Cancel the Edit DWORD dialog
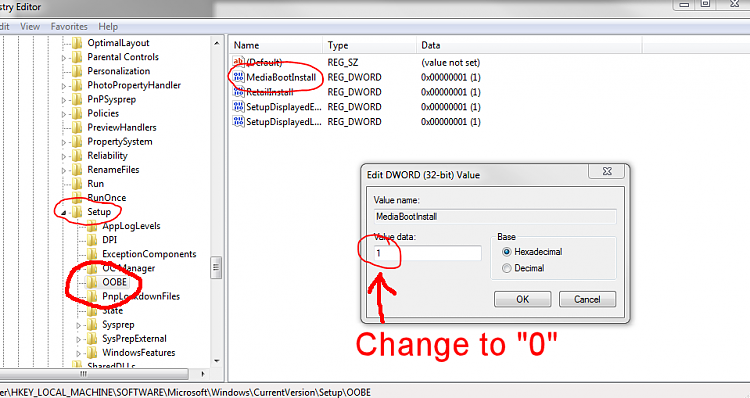Screen dimensions: 750x398 (x=587, y=299)
